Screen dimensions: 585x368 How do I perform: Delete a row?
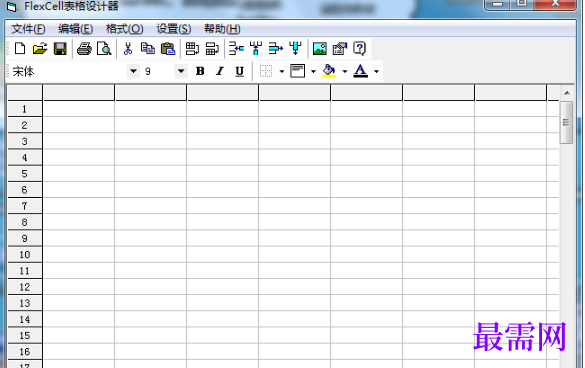click(x=276, y=49)
